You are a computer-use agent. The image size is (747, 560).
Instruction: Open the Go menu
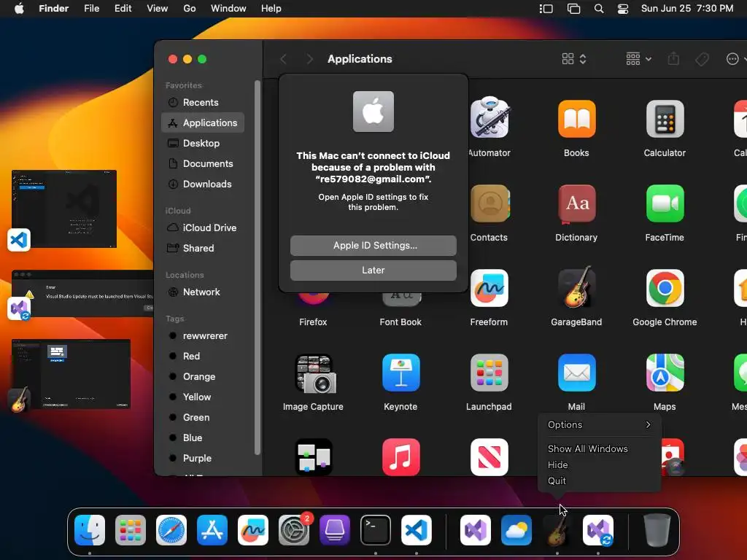click(x=190, y=9)
